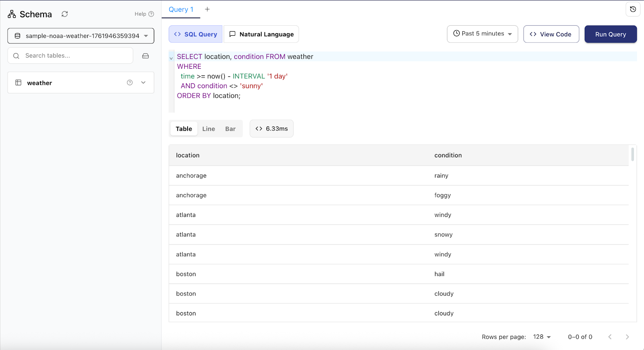Image resolution: width=644 pixels, height=350 pixels.
Task: Collapse the SQL editor fold arrow
Action: point(171,58)
